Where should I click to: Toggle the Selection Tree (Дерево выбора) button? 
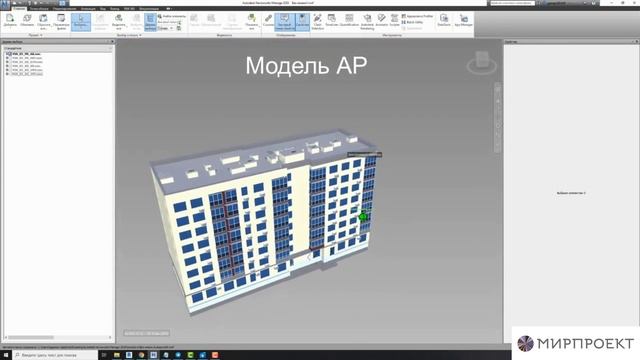point(150,22)
